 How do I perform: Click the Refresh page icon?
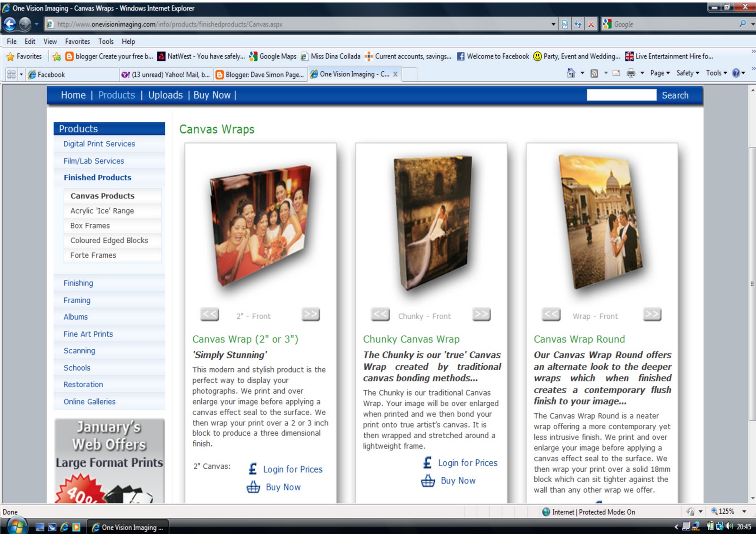pos(578,24)
